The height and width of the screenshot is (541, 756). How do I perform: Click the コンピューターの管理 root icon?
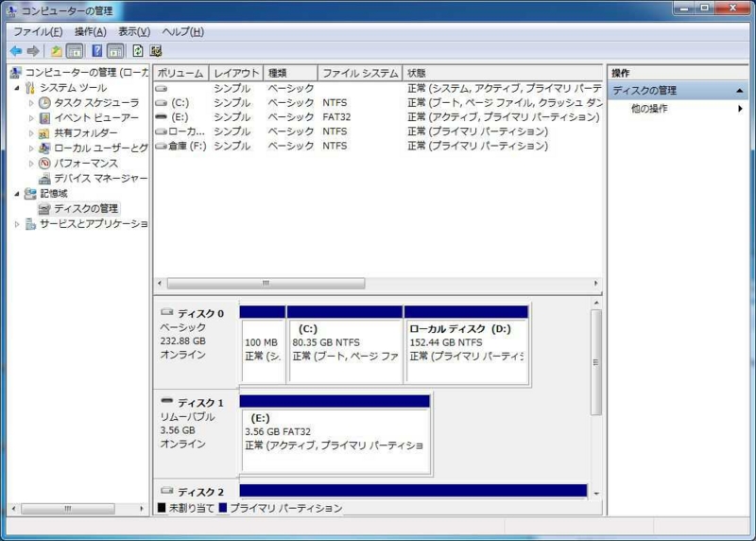pyautogui.click(x=15, y=73)
